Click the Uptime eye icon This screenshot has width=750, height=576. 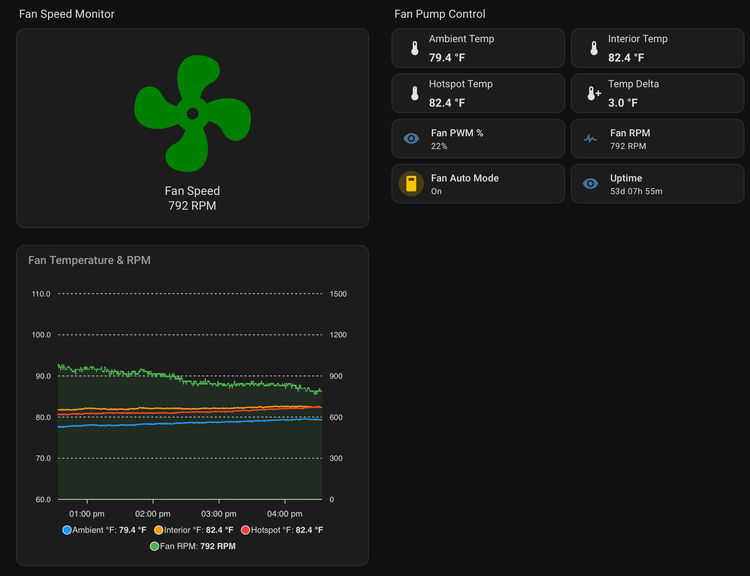(590, 184)
